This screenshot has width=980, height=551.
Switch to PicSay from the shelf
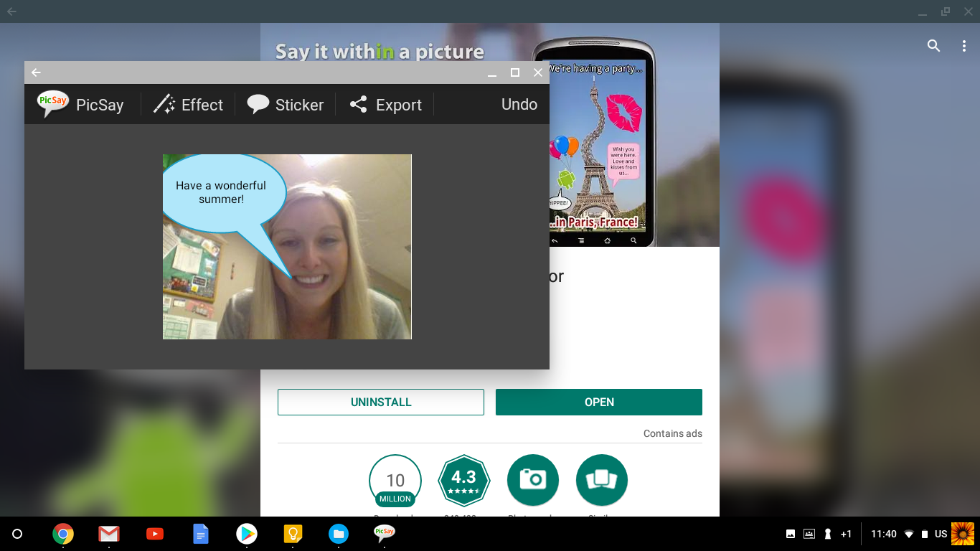point(385,532)
